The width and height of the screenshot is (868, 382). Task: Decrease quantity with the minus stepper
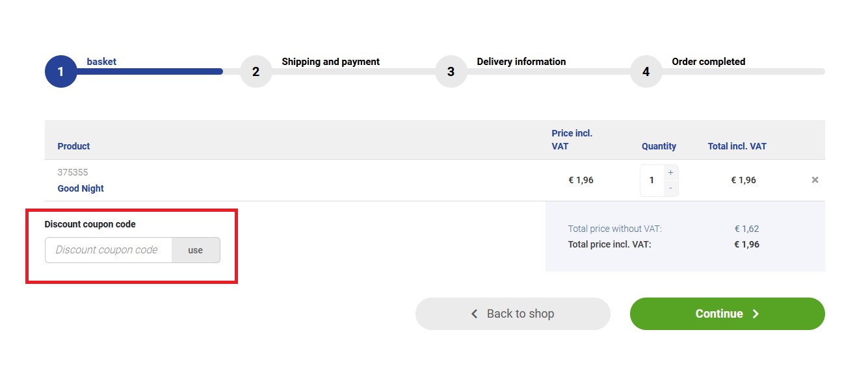pyautogui.click(x=670, y=188)
